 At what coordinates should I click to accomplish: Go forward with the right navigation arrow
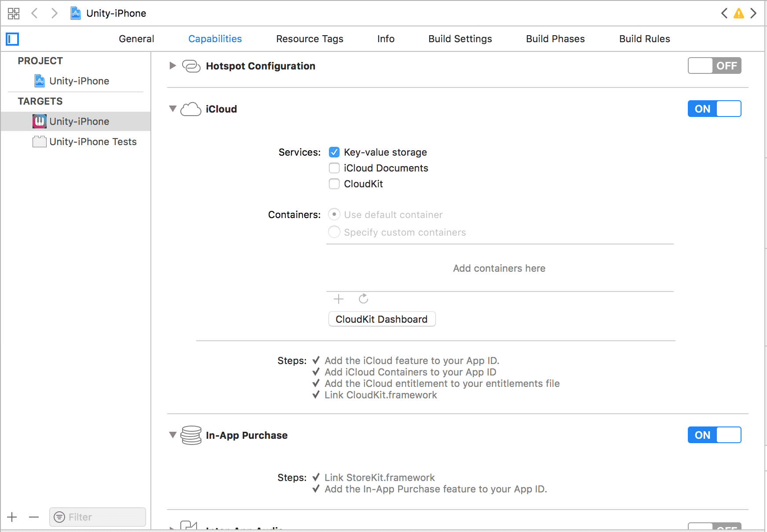click(x=54, y=13)
